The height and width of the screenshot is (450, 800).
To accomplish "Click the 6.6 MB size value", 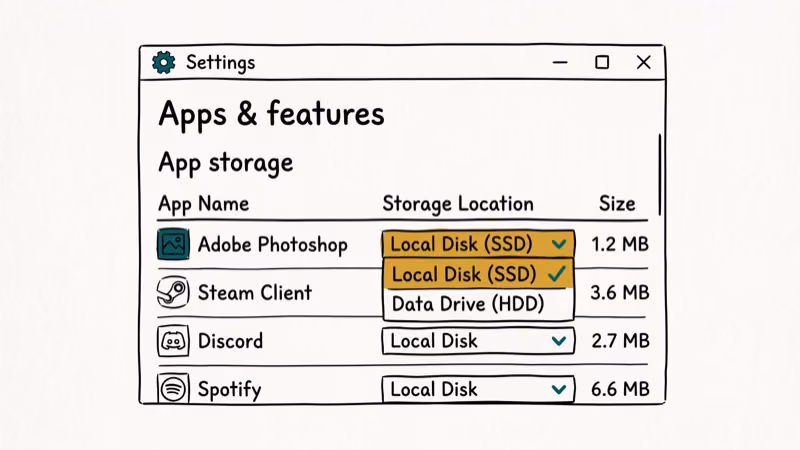I will tap(620, 389).
